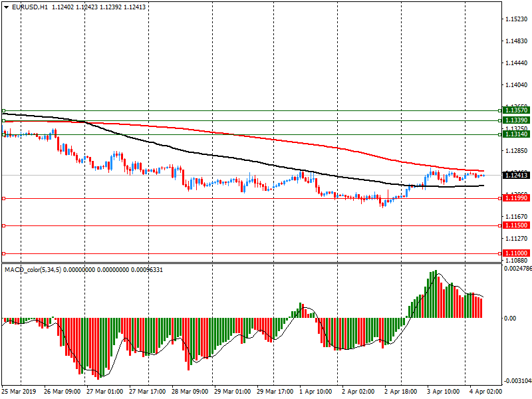The height and width of the screenshot is (399, 532).
Task: Select the 1.11500 red price tag
Action: [x=516, y=226]
